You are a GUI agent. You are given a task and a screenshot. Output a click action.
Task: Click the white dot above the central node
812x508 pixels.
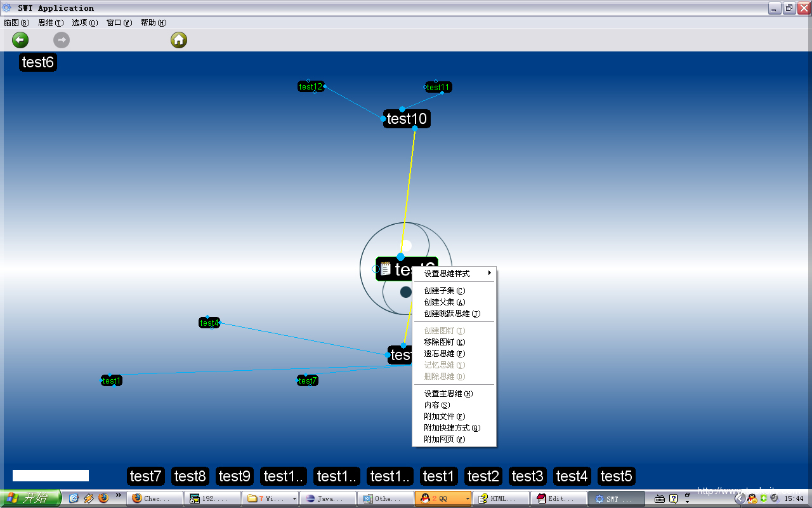click(x=406, y=246)
